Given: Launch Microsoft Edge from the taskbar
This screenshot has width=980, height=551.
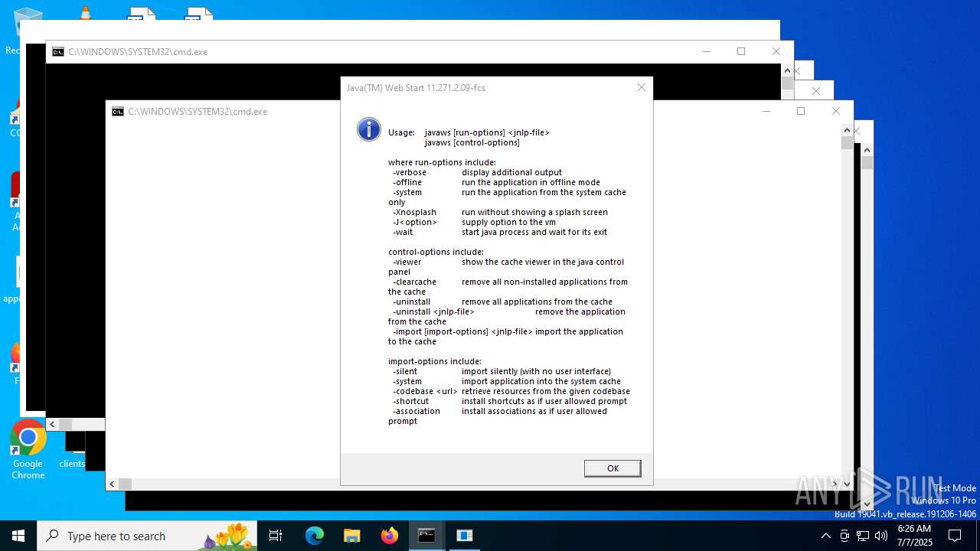Looking at the screenshot, I should [315, 536].
